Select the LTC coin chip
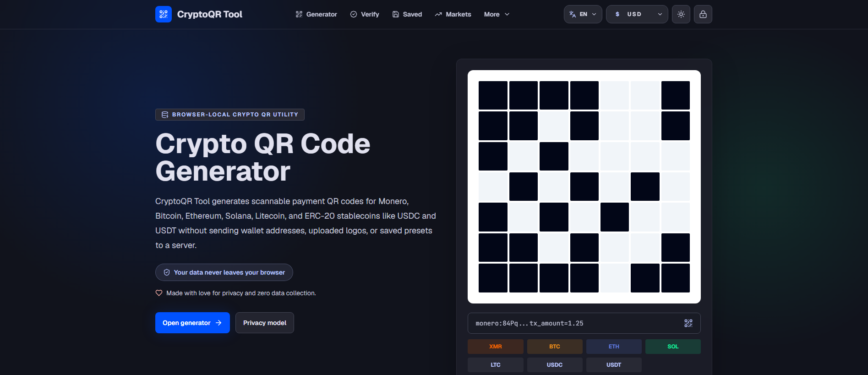Viewport: 868px width, 375px height. [496, 365]
